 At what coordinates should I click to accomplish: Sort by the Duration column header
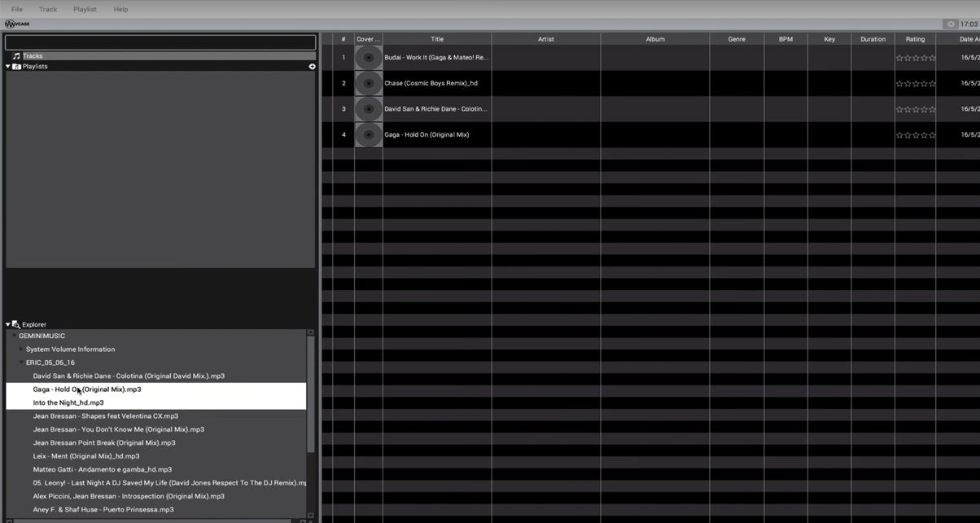click(x=873, y=39)
